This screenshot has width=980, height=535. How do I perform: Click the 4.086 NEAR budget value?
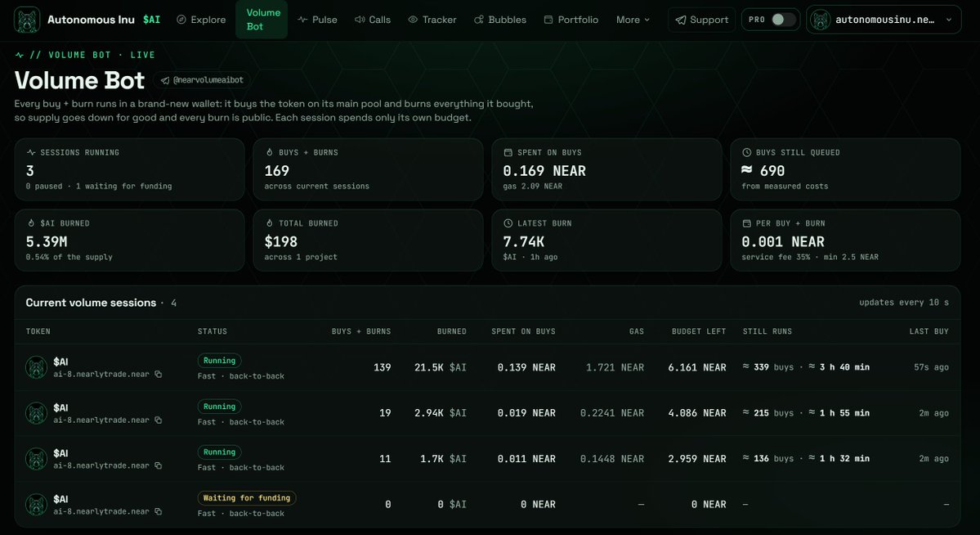pyautogui.click(x=697, y=413)
